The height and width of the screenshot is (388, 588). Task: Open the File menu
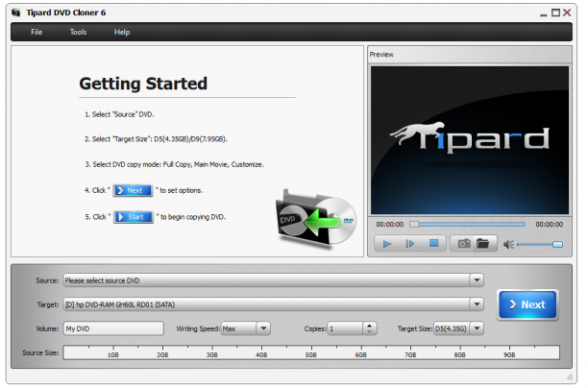[37, 33]
